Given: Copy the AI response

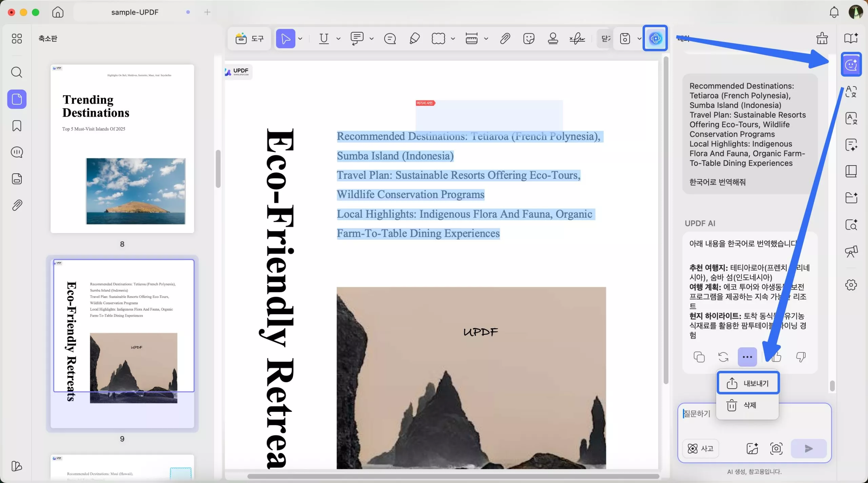Looking at the screenshot, I should tap(699, 357).
